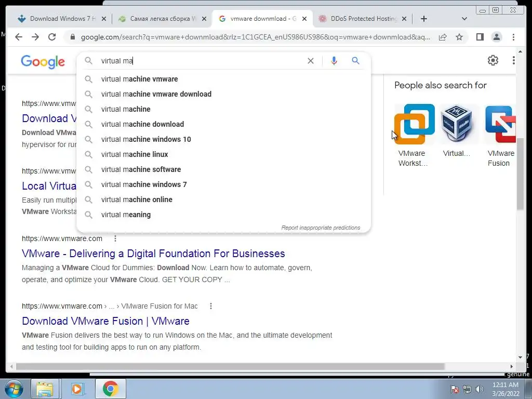Viewport: 532px width, 399px height.
Task: Close the Download Windows 7 tab
Action: (x=104, y=19)
